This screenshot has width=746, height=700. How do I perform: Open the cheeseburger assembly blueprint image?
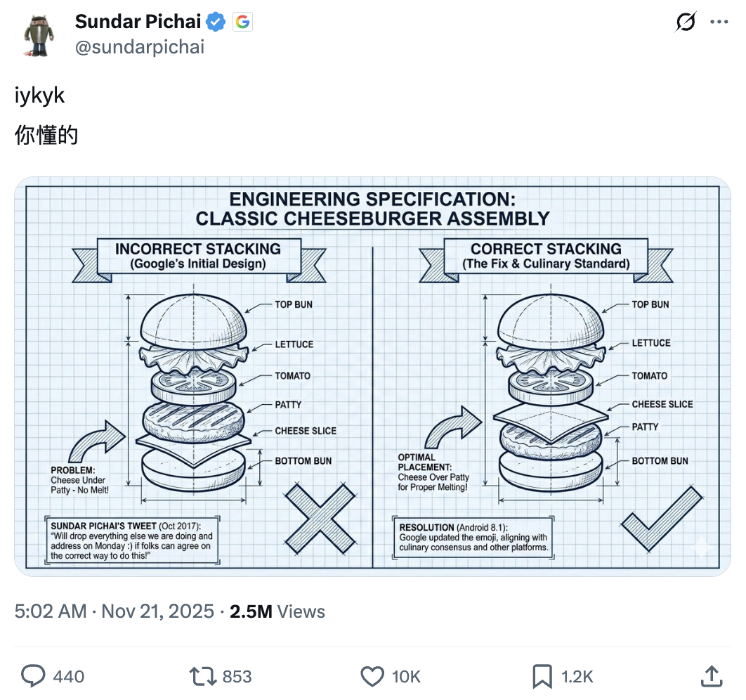click(372, 376)
